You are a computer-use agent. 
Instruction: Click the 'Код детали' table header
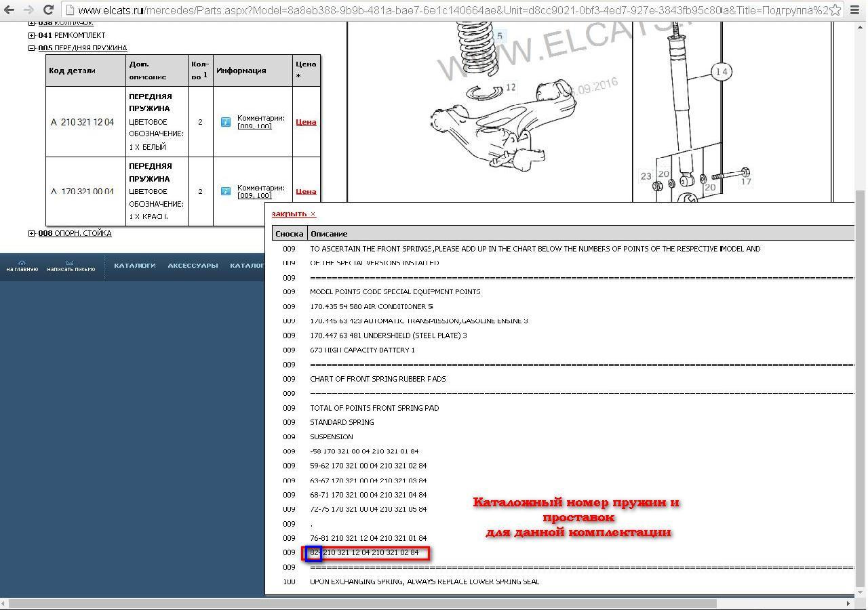pos(86,70)
